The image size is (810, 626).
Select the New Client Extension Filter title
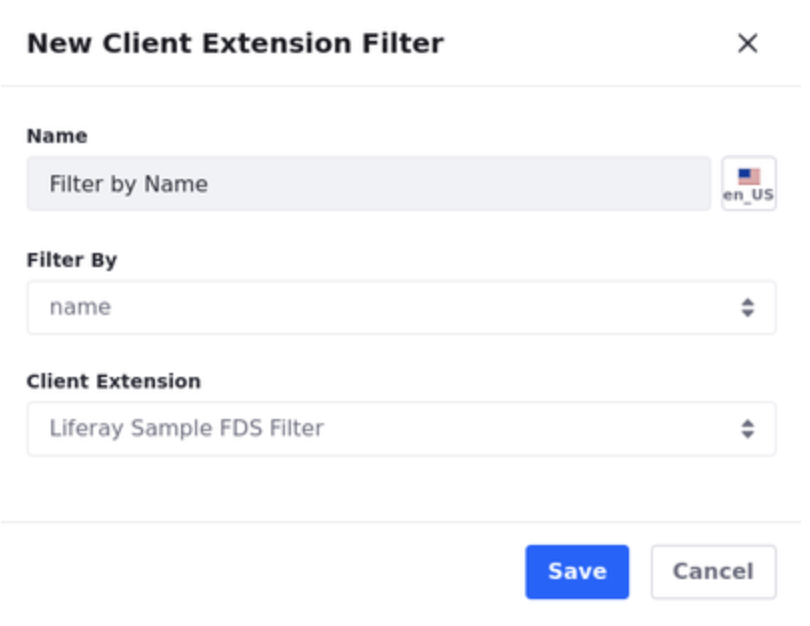(x=235, y=43)
